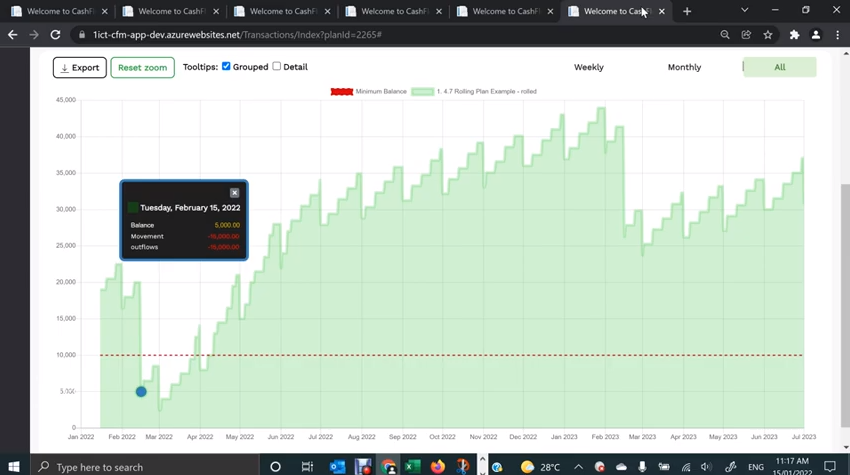Expand the hidden system tray icons

(578, 467)
